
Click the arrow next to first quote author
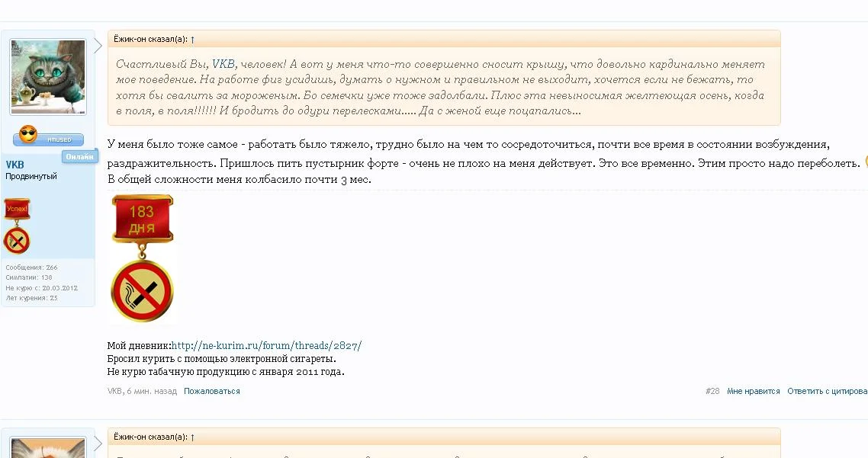(192, 40)
